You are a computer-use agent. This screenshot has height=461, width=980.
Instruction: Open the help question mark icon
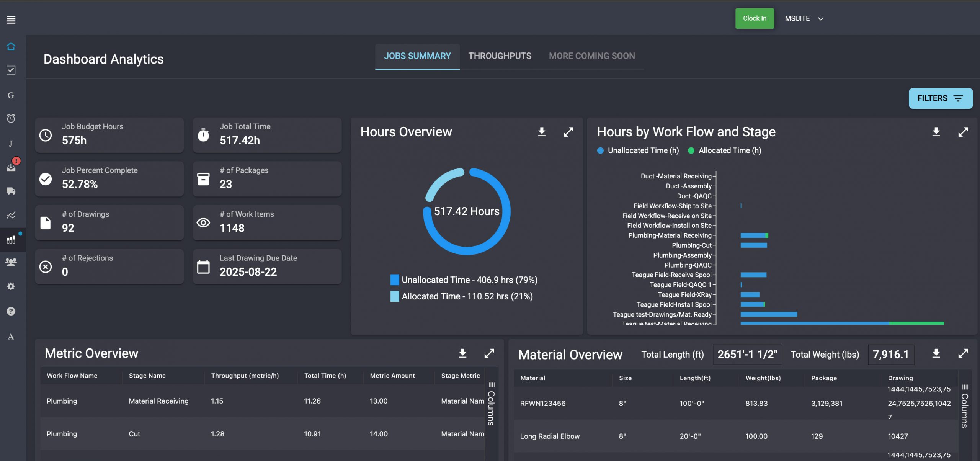click(11, 311)
